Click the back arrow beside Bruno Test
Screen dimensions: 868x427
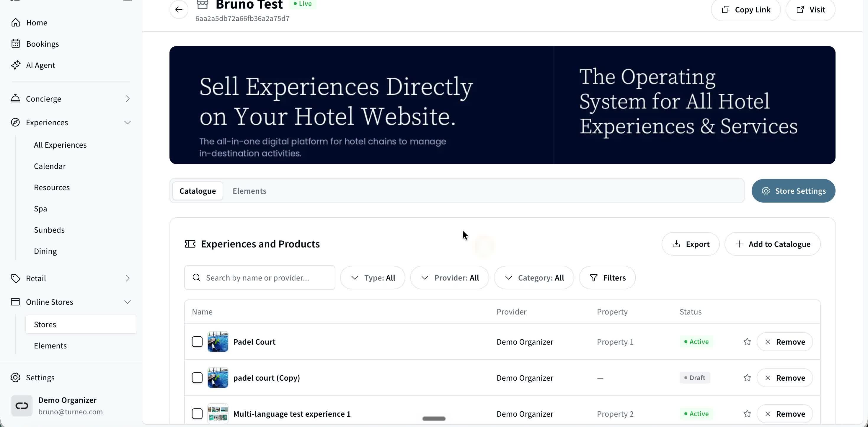(179, 9)
